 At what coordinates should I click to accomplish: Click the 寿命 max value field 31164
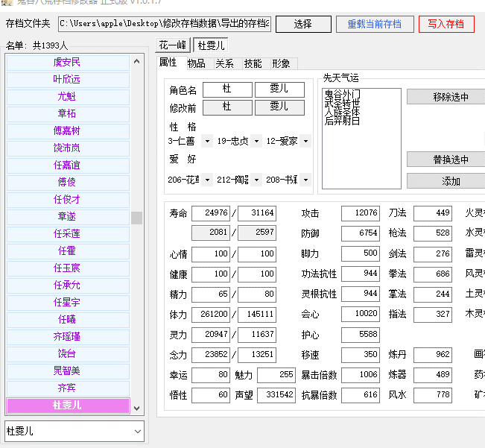coord(257,213)
